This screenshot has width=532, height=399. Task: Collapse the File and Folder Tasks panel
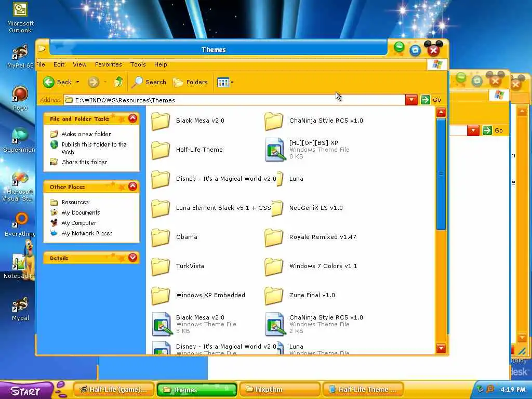[132, 118]
